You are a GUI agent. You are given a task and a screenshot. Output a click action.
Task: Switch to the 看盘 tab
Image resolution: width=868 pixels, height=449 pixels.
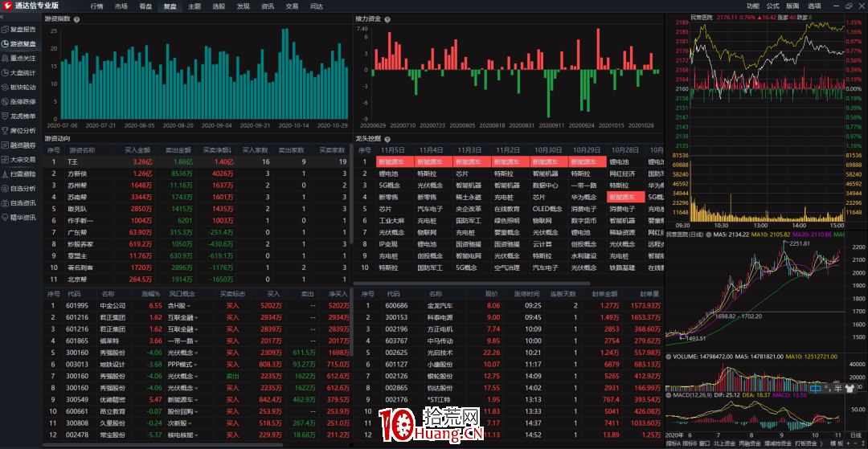click(145, 6)
